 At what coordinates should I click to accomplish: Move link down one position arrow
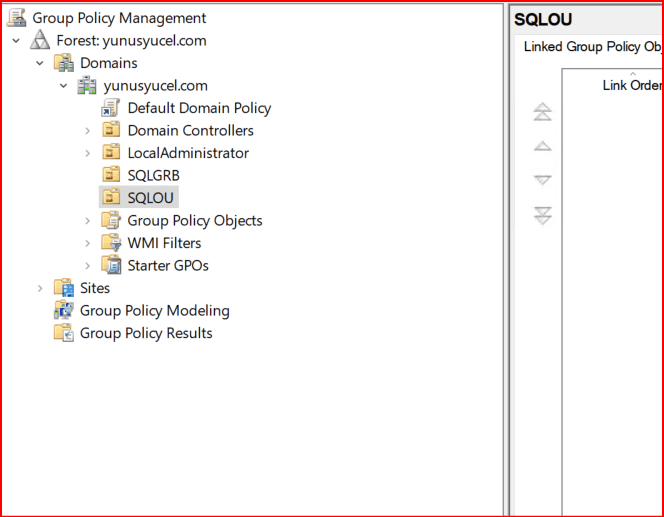tap(542, 180)
